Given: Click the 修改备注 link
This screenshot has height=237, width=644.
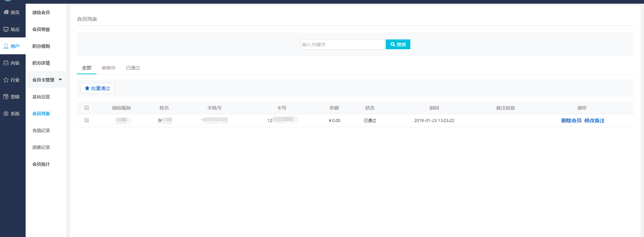Looking at the screenshot, I should 594,120.
